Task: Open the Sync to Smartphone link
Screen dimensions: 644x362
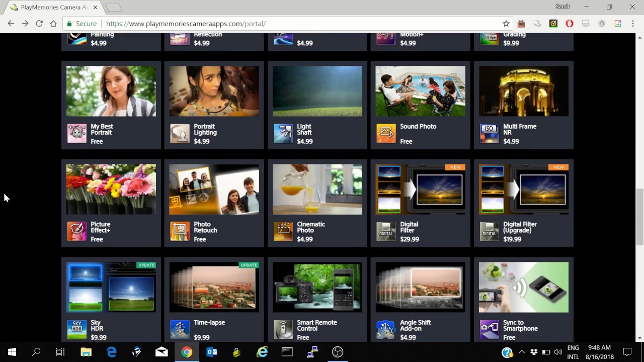Action: (521, 325)
